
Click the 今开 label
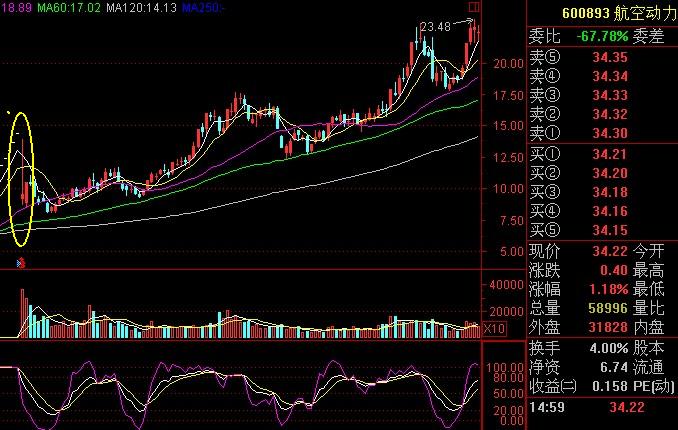[648, 251]
